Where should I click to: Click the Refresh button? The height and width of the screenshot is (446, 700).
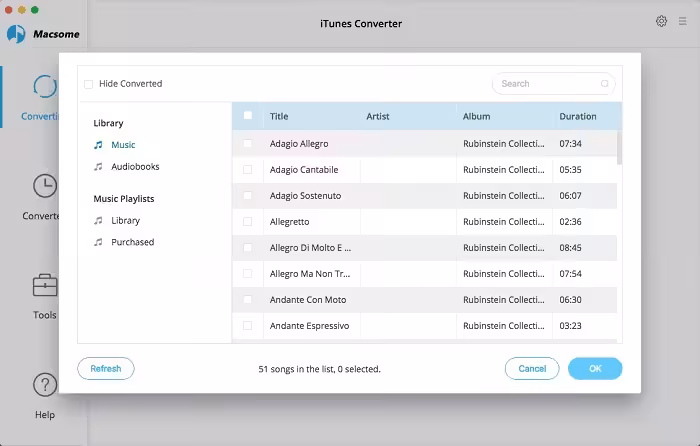106,368
